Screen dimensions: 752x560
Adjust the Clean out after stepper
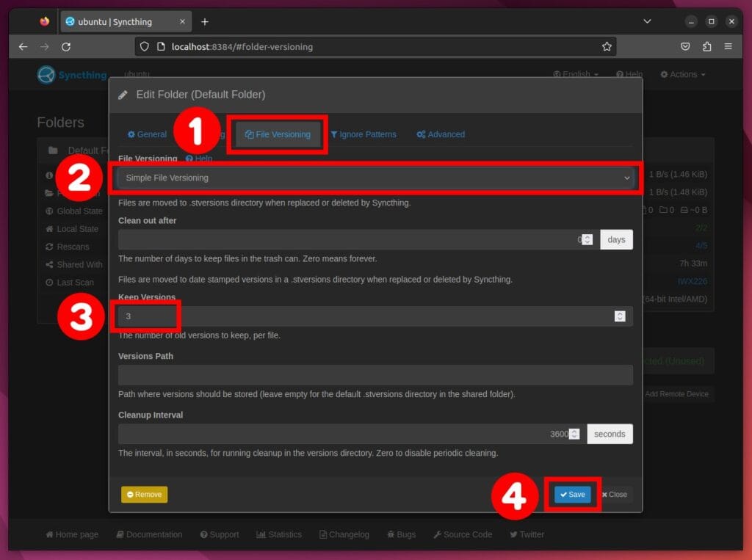[x=587, y=240]
